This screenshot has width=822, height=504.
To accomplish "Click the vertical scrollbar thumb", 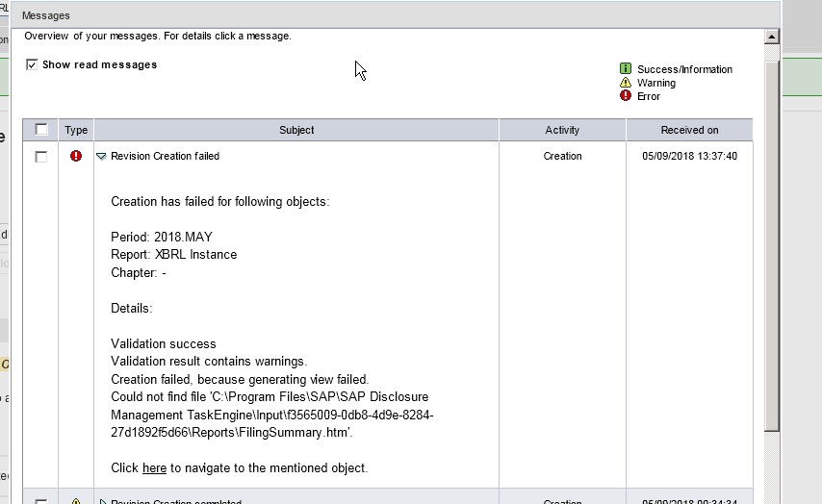I will [772, 246].
